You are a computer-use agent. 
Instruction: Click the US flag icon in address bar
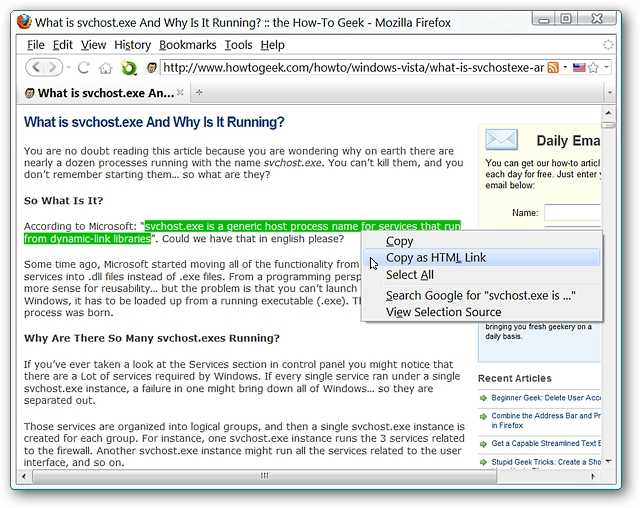(579, 67)
